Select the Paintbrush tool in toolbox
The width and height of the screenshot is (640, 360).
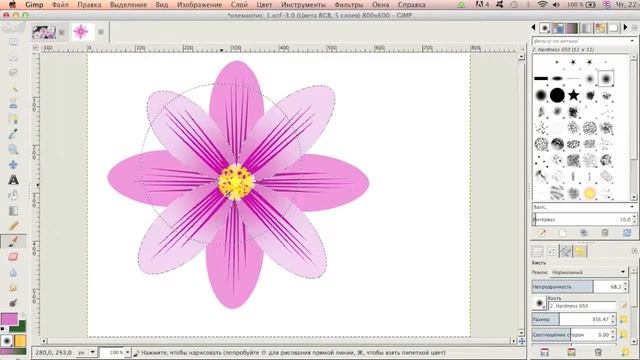(x=13, y=241)
